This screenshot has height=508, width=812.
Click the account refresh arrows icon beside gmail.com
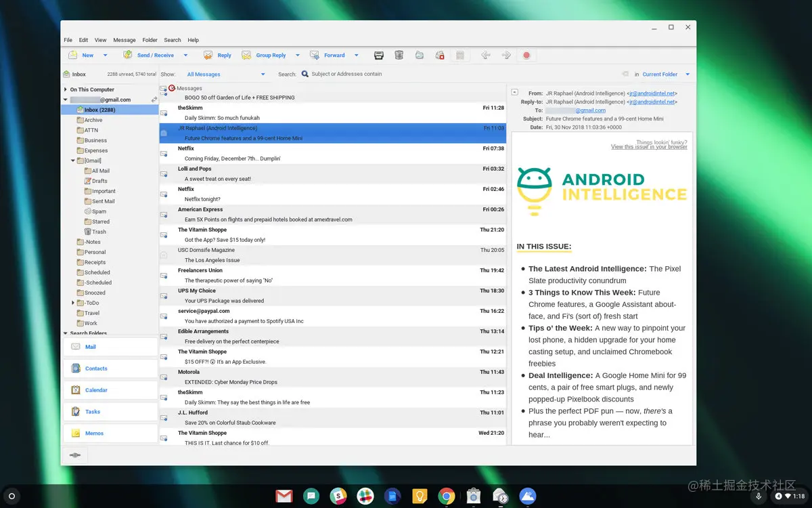click(154, 100)
